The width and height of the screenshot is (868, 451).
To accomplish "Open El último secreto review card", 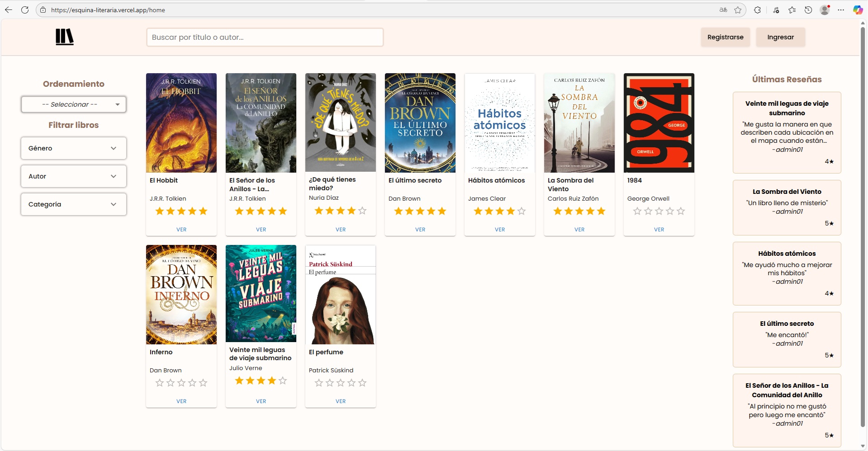I will (x=787, y=339).
